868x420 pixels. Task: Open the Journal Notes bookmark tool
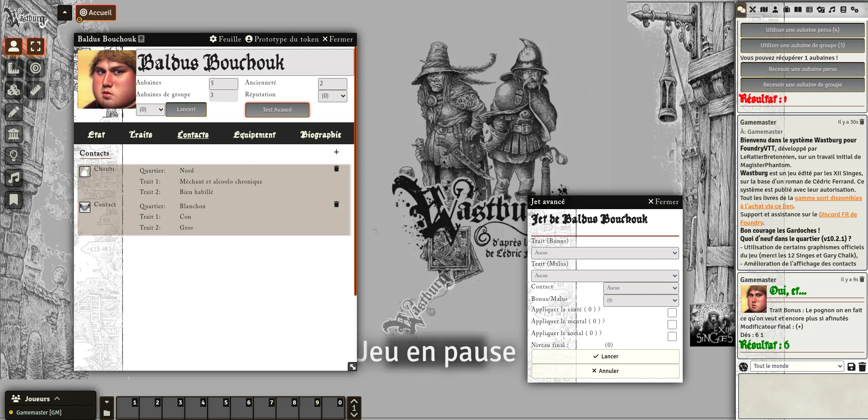tap(14, 199)
